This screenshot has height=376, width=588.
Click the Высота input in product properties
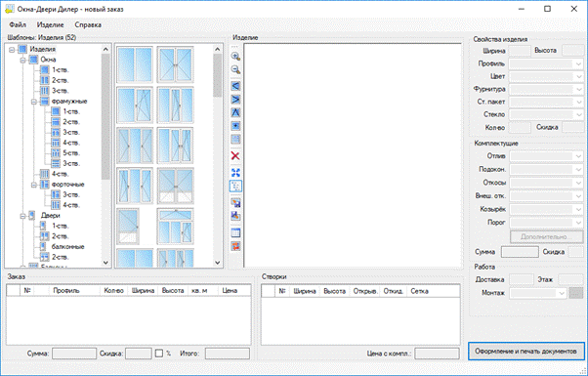pyautogui.click(x=573, y=51)
